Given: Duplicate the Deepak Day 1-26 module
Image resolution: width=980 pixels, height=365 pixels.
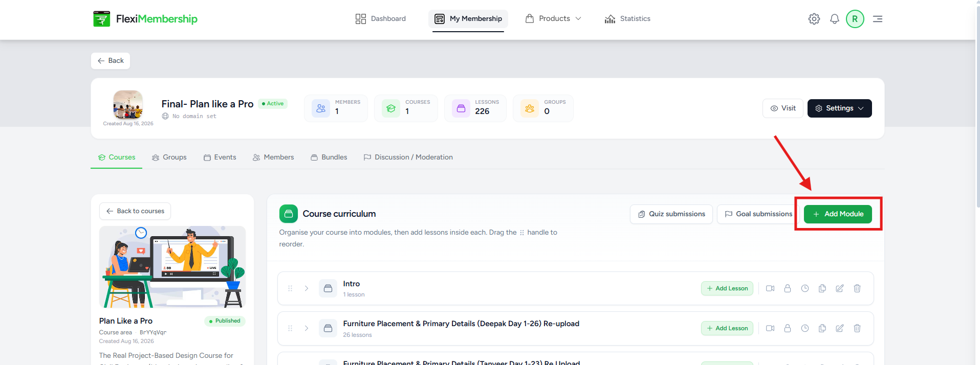Looking at the screenshot, I should (x=822, y=328).
